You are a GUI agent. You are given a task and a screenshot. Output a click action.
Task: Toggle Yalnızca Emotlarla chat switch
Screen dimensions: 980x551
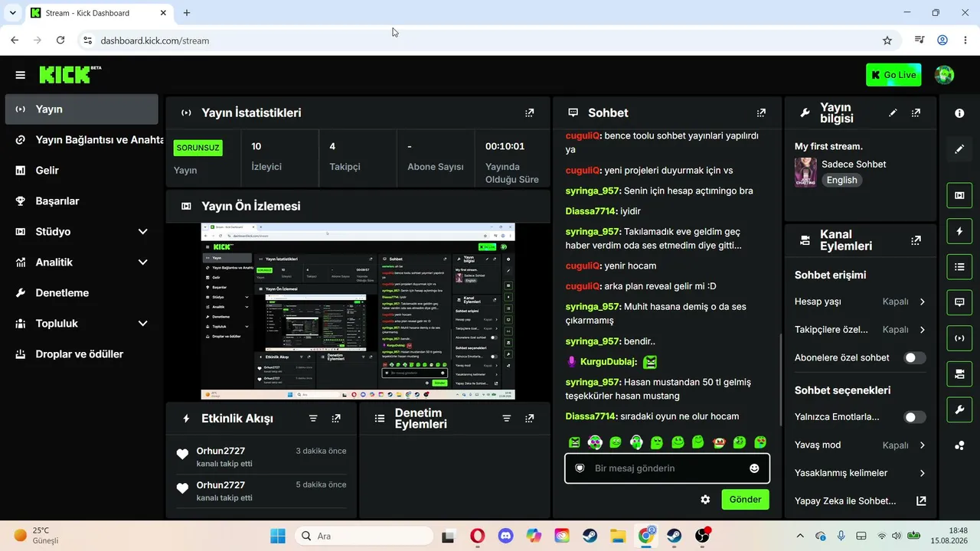click(x=915, y=417)
